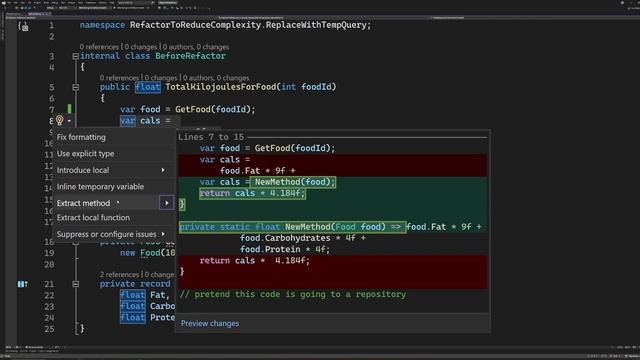Click food.Carbohydrates * 4f preview line

303,238
